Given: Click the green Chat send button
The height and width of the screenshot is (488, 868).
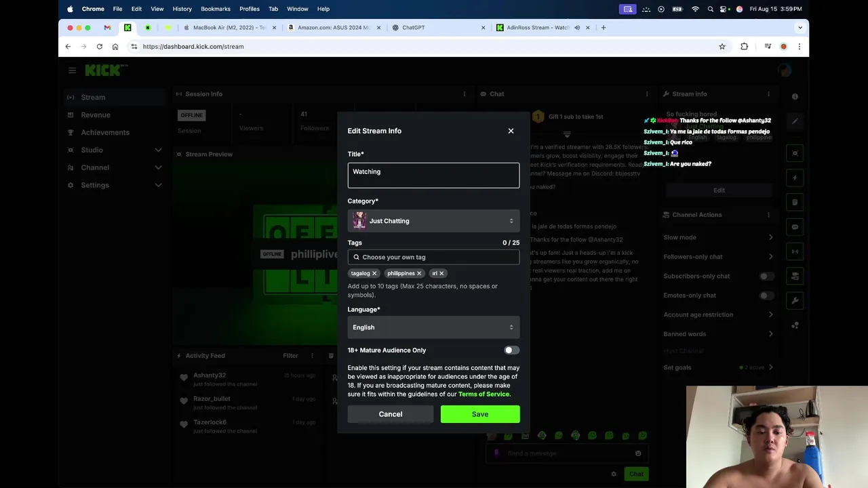Looking at the screenshot, I should (x=636, y=474).
